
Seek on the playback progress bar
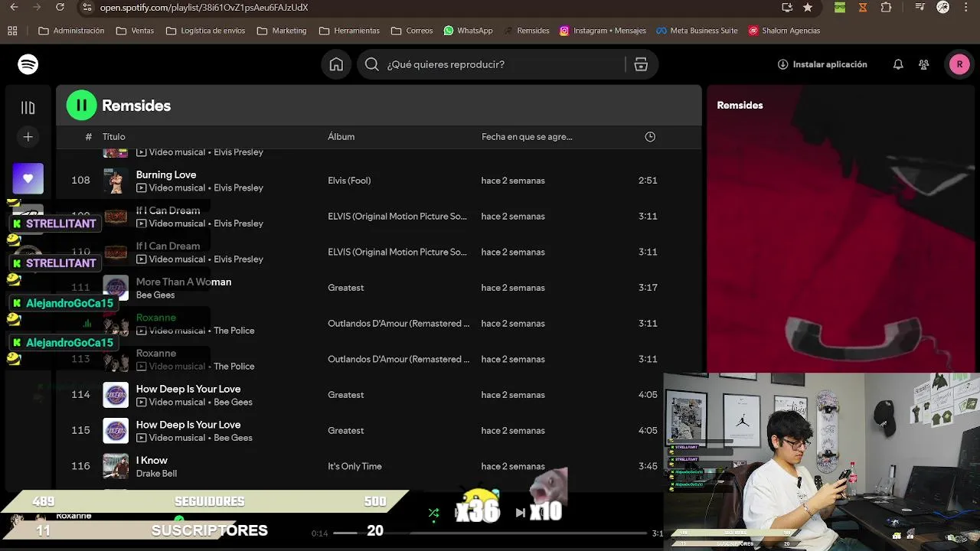point(490,533)
